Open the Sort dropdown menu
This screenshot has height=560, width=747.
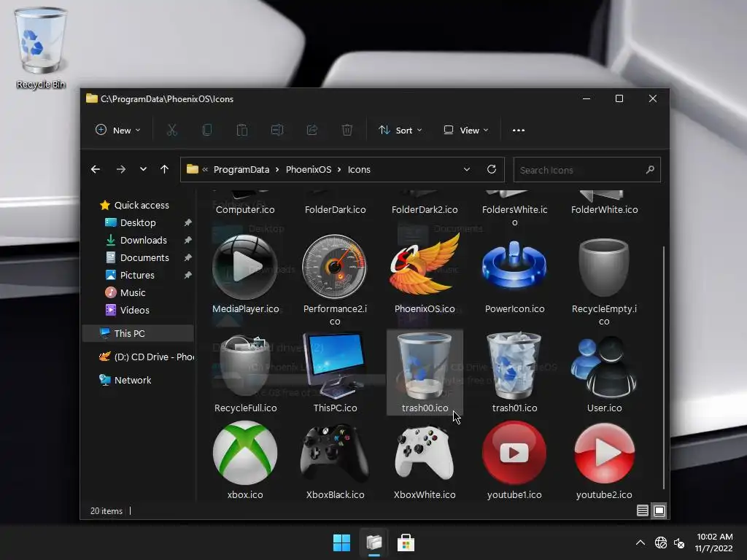pos(400,130)
